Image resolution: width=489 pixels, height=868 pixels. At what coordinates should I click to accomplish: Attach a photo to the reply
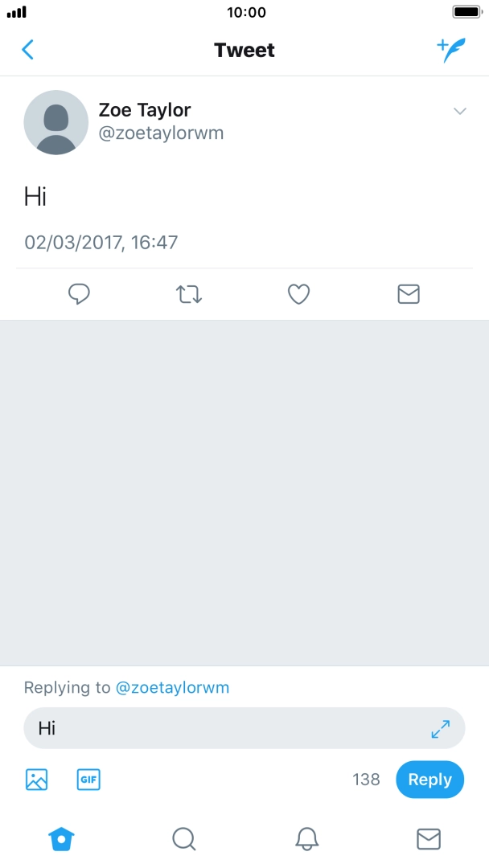click(36, 779)
